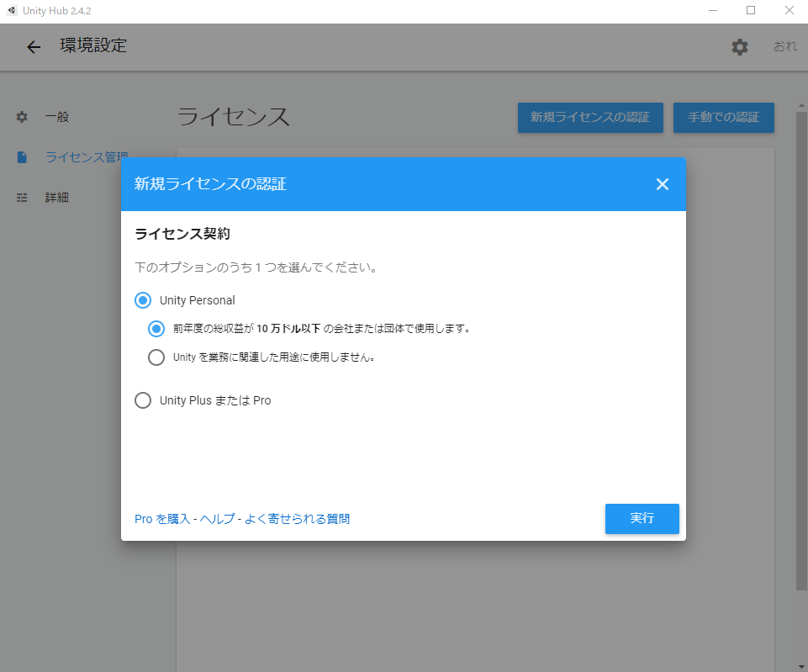Open the おれ account menu
Image resolution: width=808 pixels, height=672 pixels.
click(784, 46)
